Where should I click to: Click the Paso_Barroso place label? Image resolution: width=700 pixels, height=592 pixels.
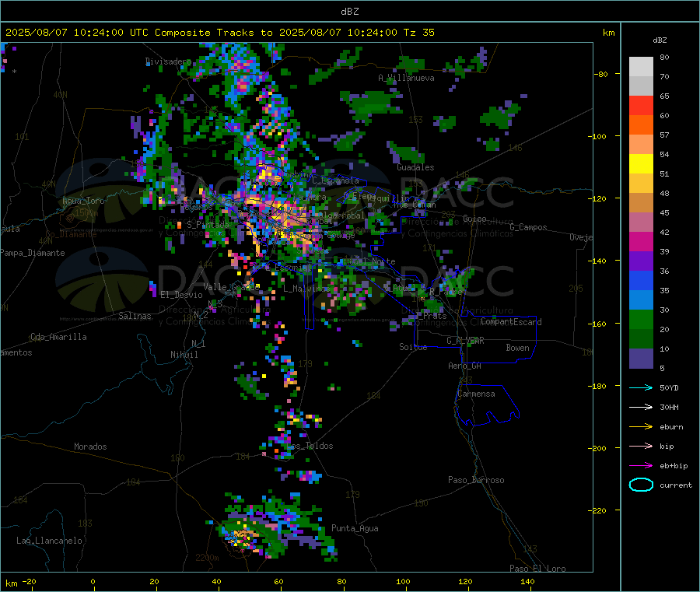pos(476,480)
